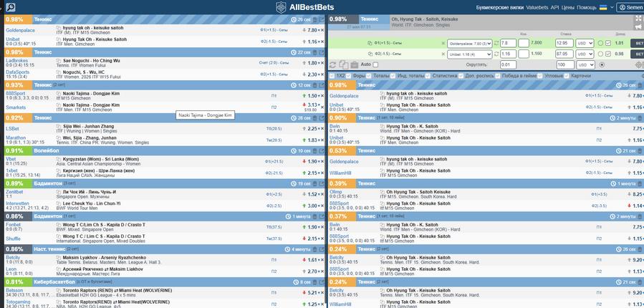Open the 19 сек badminton arb externally
Viewport: 644px width, 308px height.
click(322, 184)
